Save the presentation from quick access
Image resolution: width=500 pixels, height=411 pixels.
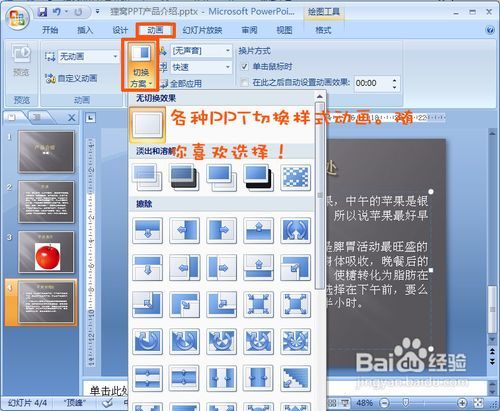click(x=42, y=12)
